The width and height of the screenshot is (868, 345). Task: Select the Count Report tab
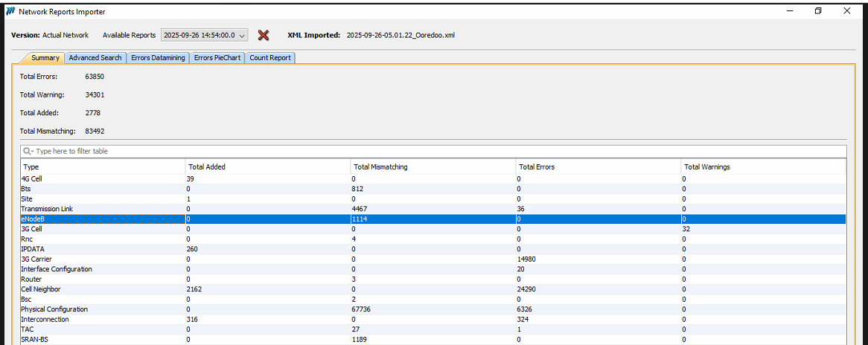point(270,58)
